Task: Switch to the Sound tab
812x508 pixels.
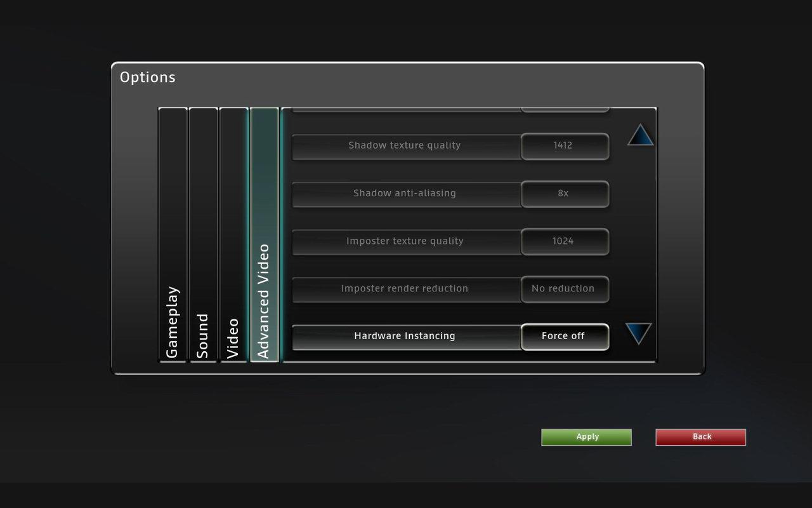Action: click(203, 234)
